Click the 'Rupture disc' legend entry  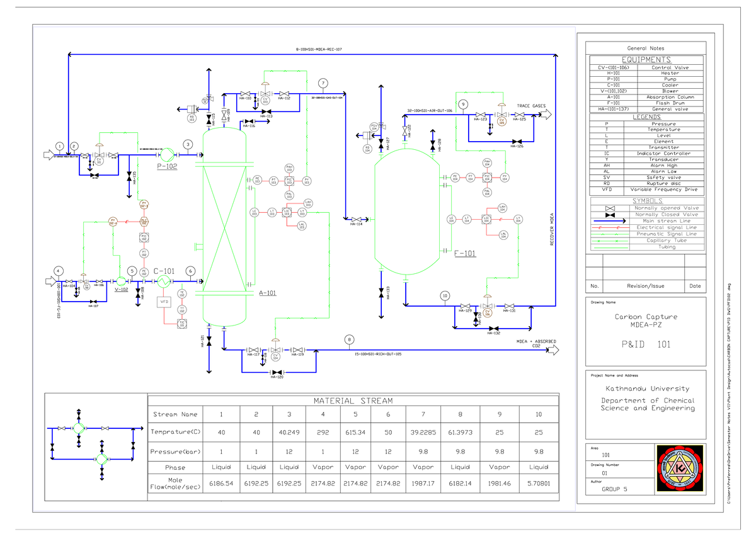pyautogui.click(x=663, y=183)
